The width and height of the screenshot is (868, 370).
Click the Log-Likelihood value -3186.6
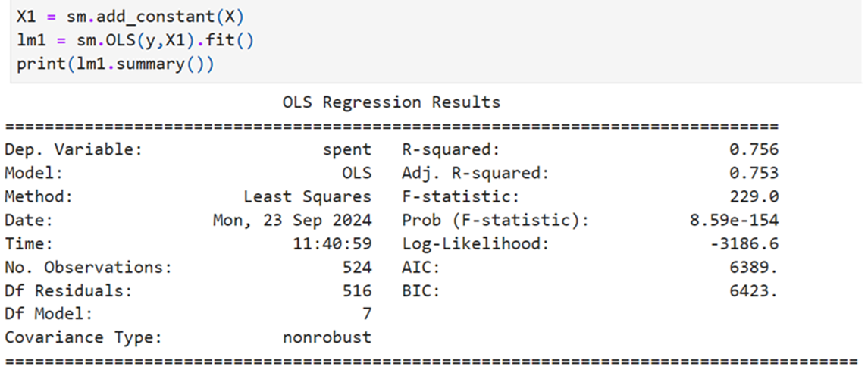[x=744, y=243]
